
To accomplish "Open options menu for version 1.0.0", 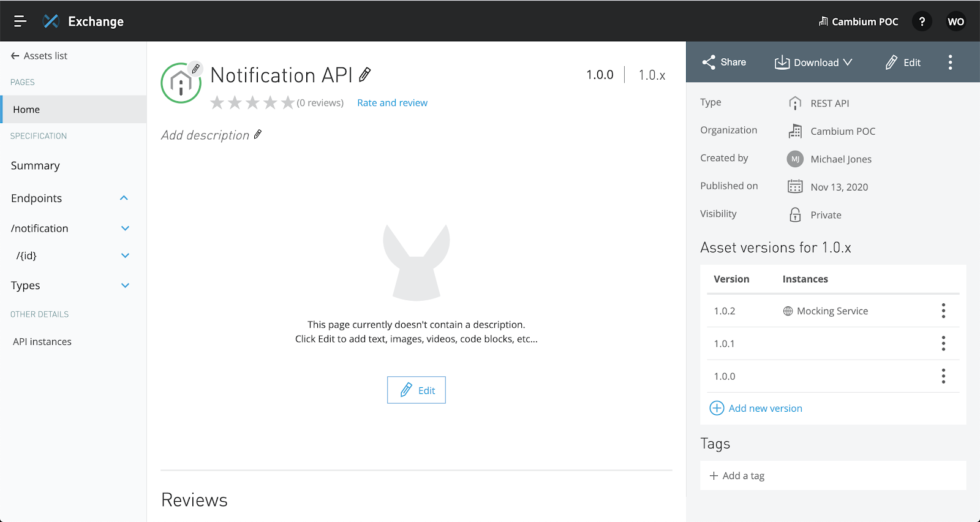I will click(x=943, y=376).
